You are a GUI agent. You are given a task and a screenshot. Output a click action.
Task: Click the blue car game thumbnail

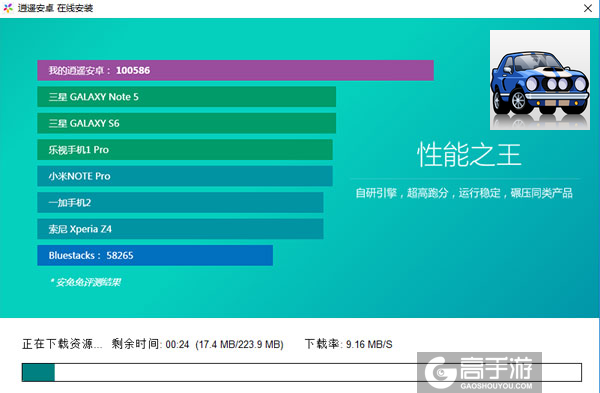click(540, 80)
